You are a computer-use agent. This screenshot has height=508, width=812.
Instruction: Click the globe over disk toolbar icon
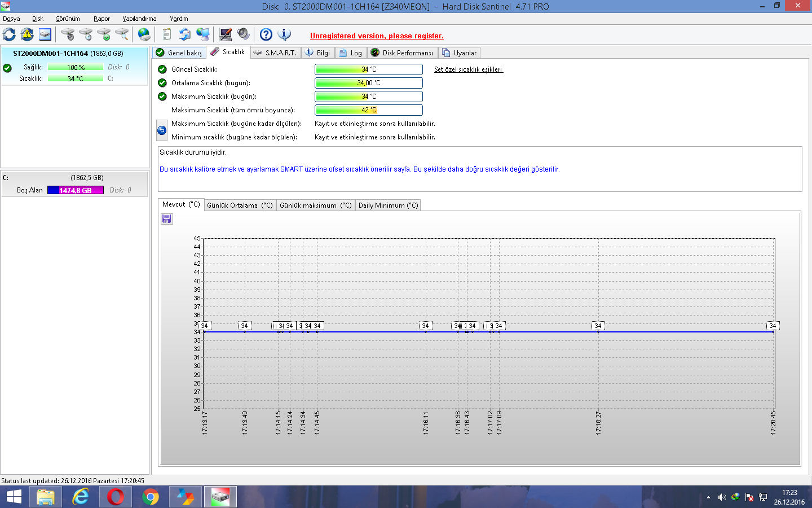(144, 34)
